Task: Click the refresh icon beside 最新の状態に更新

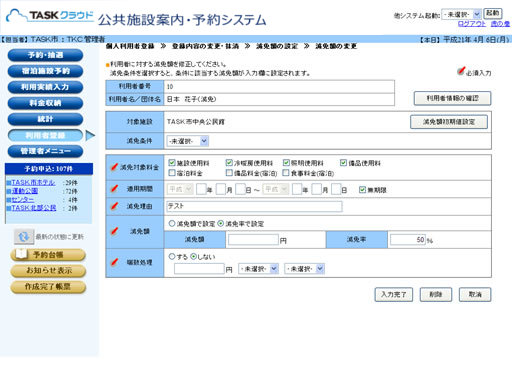Action: pos(24,237)
